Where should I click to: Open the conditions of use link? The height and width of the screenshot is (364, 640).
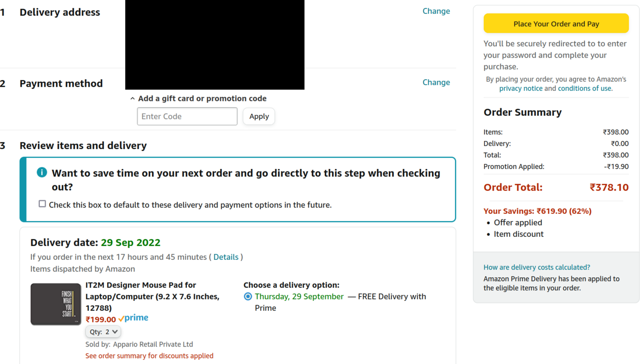tap(584, 88)
